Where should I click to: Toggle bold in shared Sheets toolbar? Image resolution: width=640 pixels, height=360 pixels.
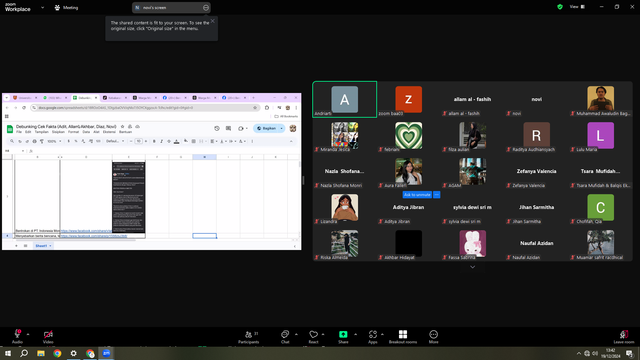pyautogui.click(x=154, y=141)
